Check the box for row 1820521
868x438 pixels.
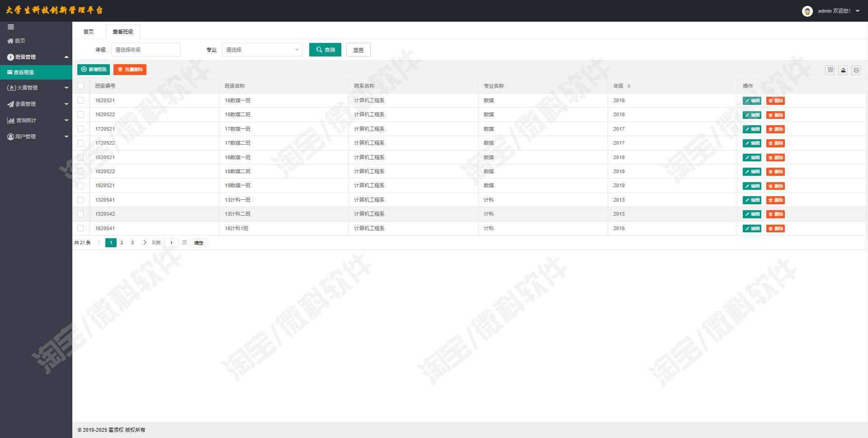point(80,157)
